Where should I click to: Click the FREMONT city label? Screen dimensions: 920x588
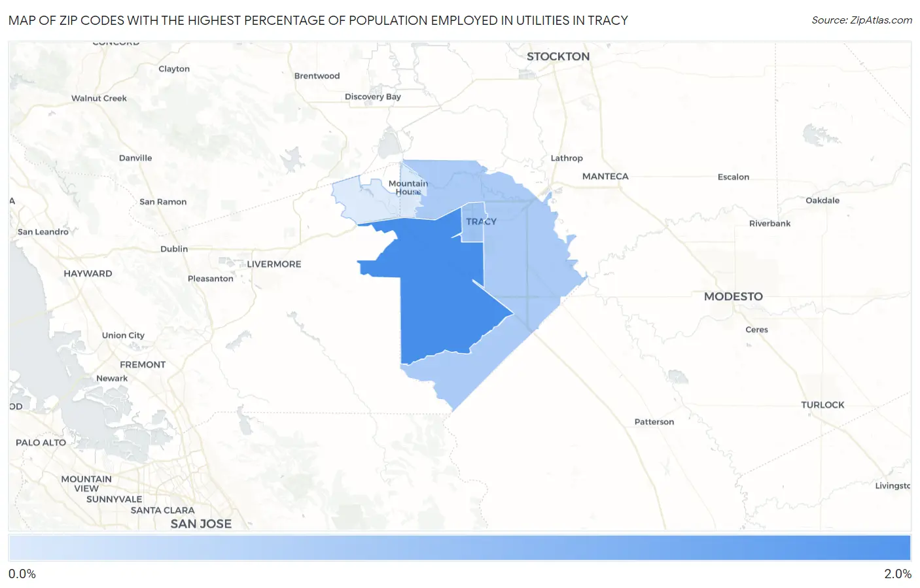(x=143, y=365)
